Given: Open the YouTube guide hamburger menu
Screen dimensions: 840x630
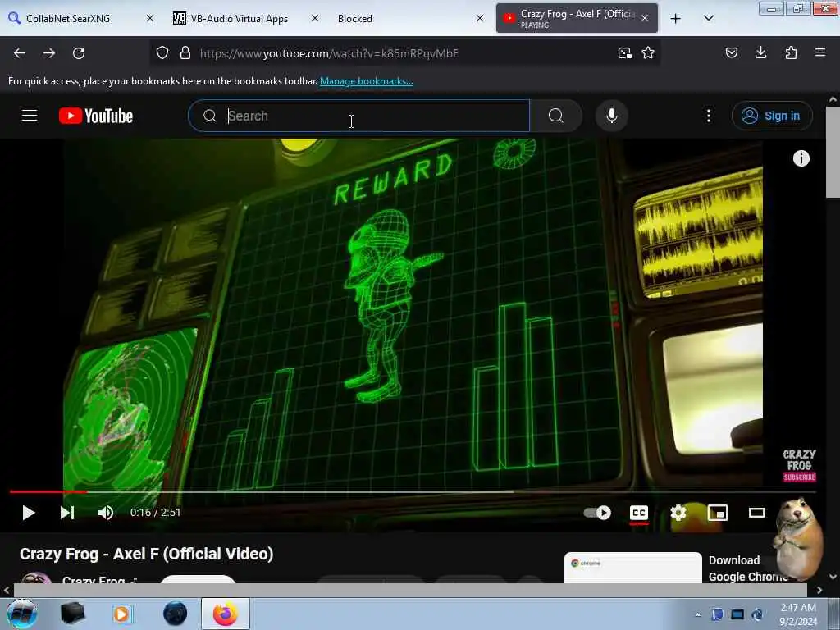Looking at the screenshot, I should (x=30, y=116).
